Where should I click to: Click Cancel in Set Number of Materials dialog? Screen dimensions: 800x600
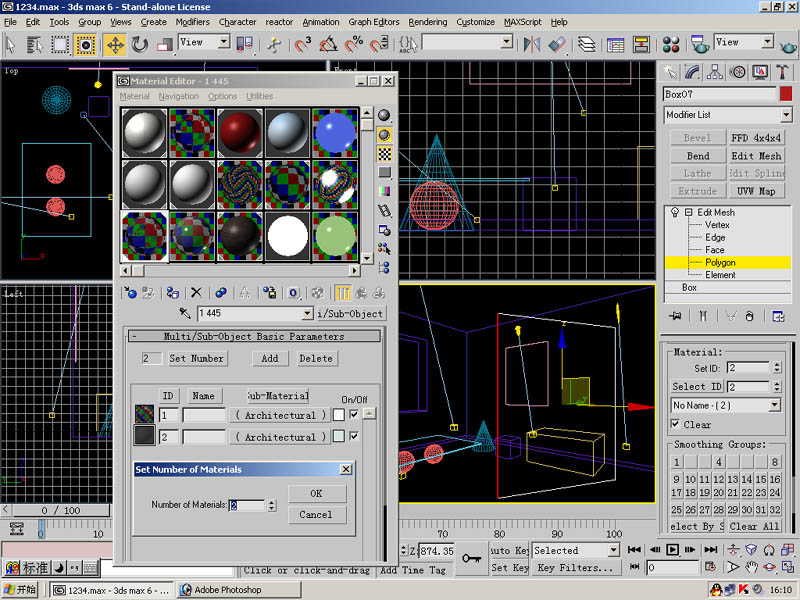coord(316,515)
